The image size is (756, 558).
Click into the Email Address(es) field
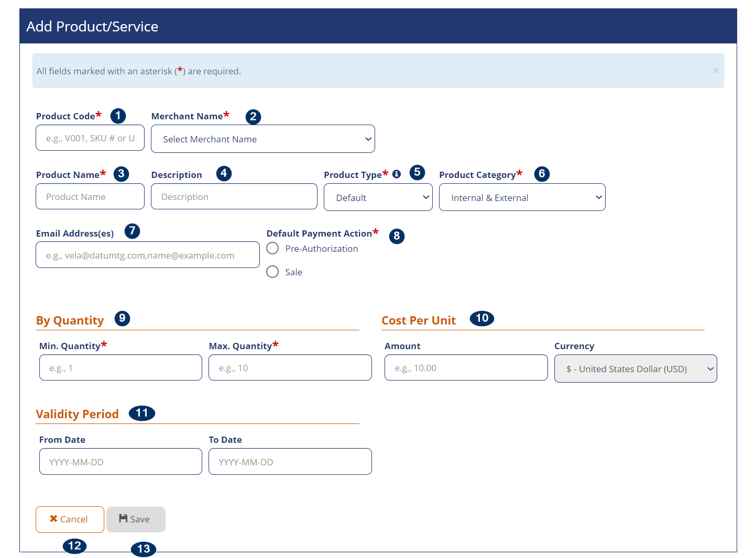point(147,255)
